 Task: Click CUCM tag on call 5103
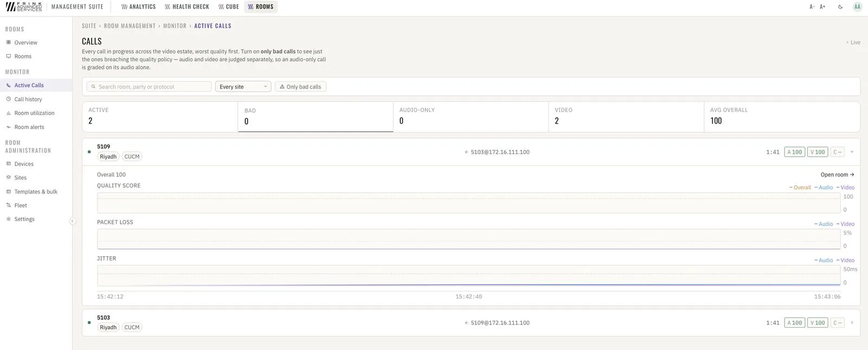point(132,327)
